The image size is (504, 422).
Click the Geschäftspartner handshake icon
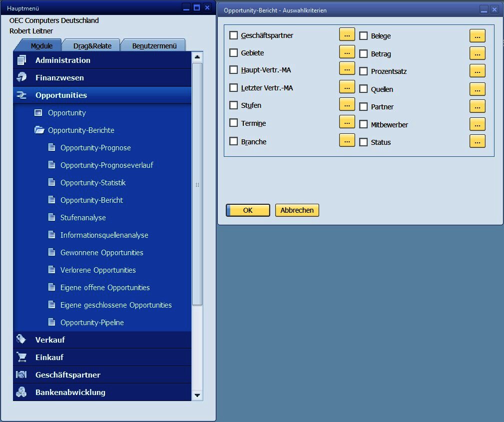point(21,375)
